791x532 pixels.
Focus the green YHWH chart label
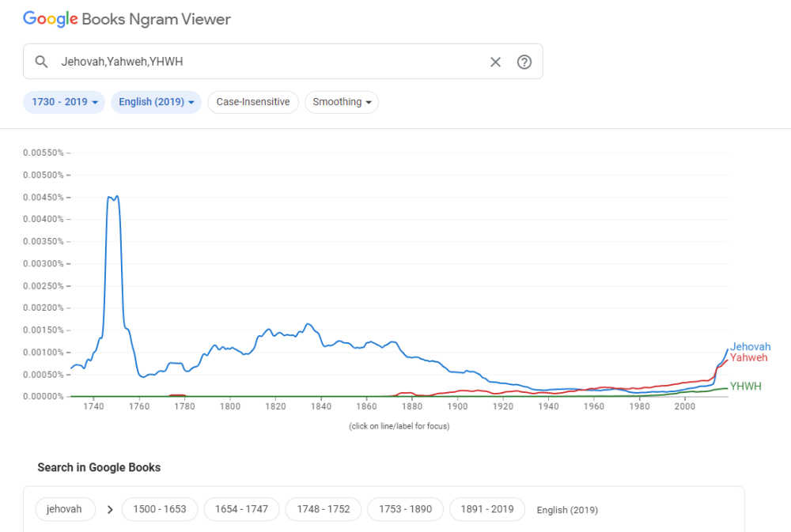tap(745, 387)
